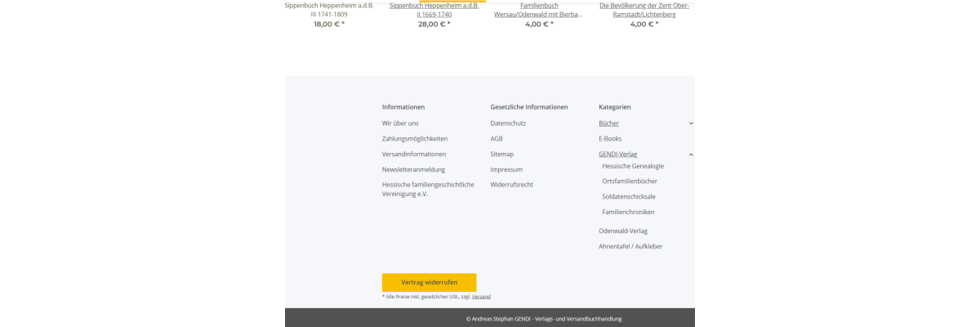
Task: Click the 18,00 € price
Action: click(329, 25)
